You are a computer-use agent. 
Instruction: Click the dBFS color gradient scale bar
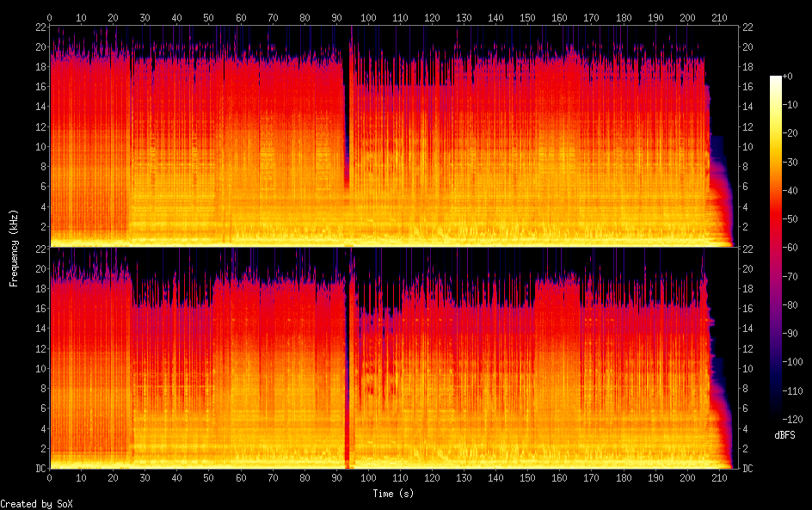tap(776, 249)
